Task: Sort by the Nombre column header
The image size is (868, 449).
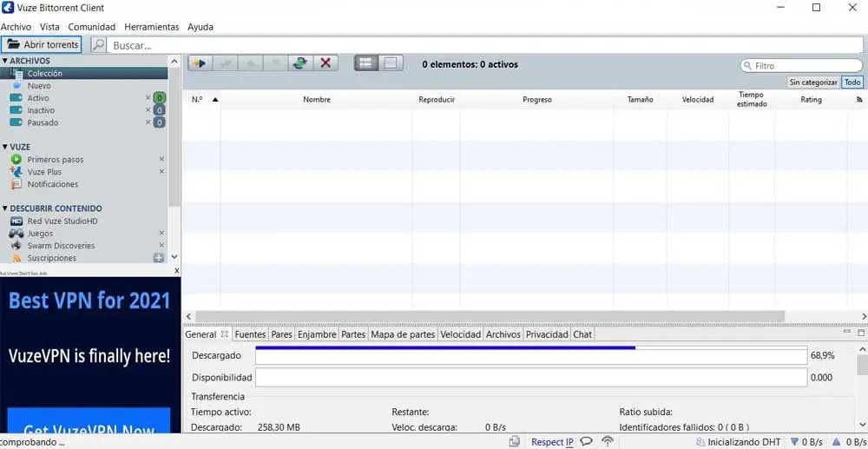Action: (x=317, y=100)
